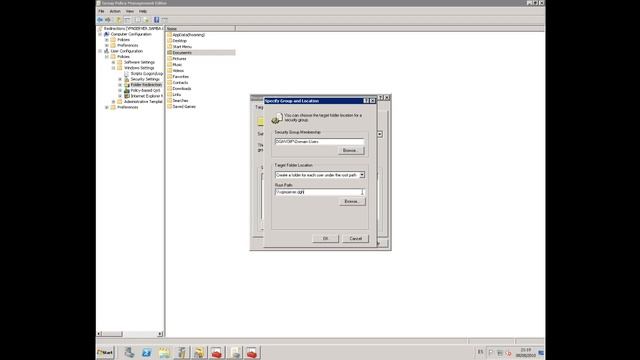Click the Security Settings tree icon
Screen dimensions: 640x360
(x=127, y=79)
